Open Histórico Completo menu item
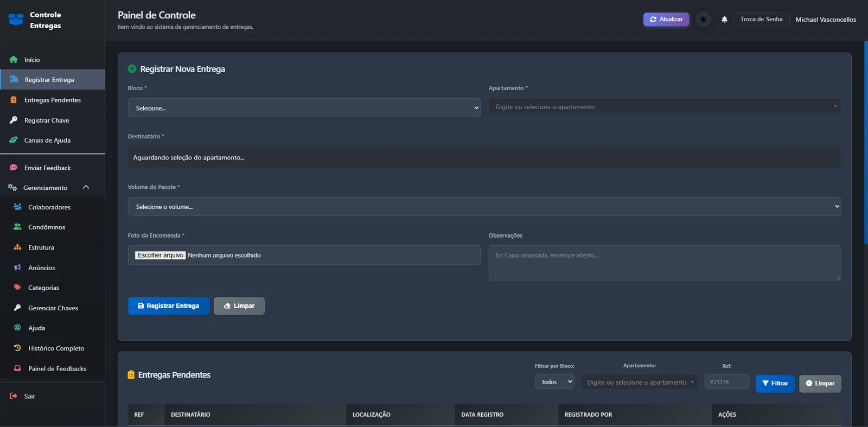The height and width of the screenshot is (427, 868). pyautogui.click(x=53, y=348)
